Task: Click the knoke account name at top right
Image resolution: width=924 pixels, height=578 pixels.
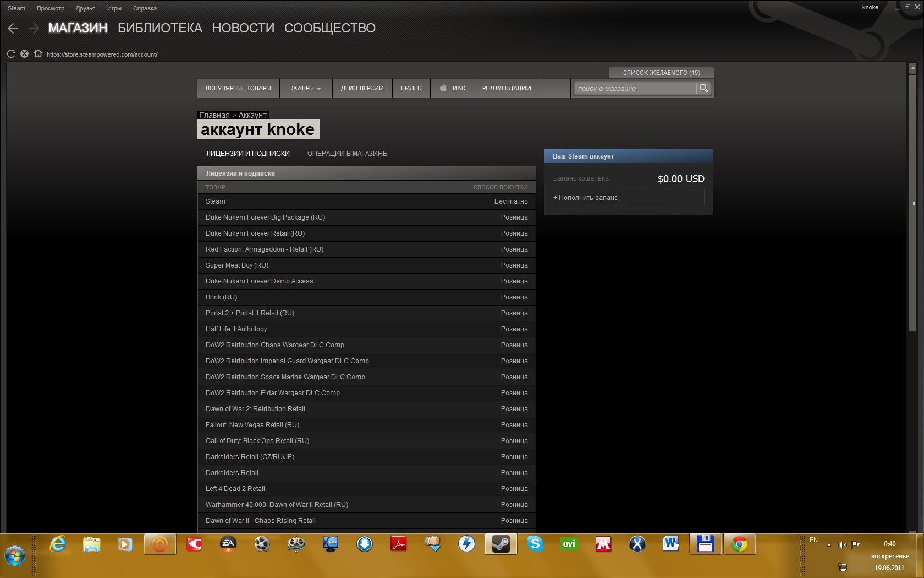Action: point(870,7)
